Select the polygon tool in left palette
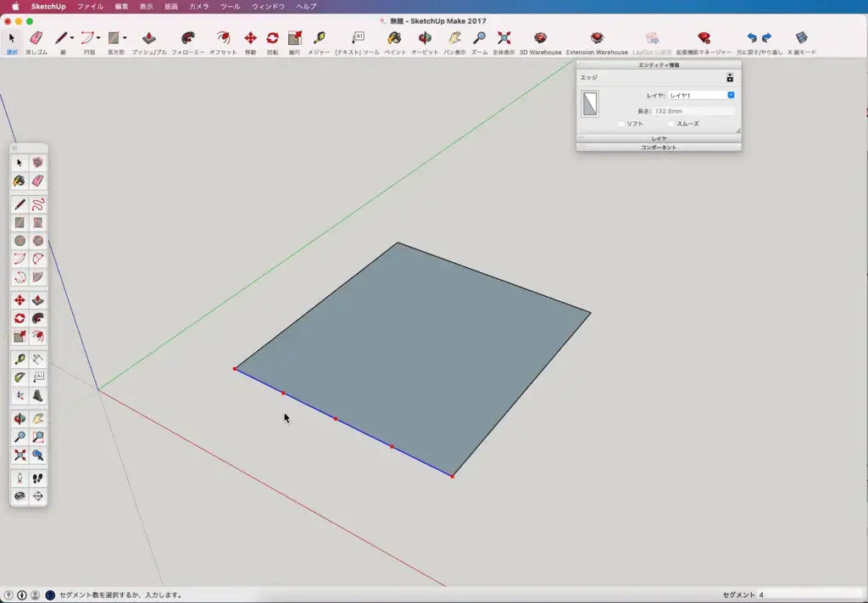Viewport: 868px width, 603px height. click(x=37, y=241)
